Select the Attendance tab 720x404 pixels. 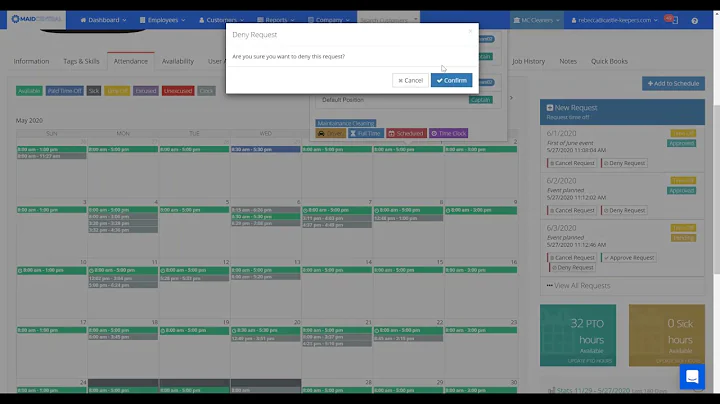click(x=131, y=61)
